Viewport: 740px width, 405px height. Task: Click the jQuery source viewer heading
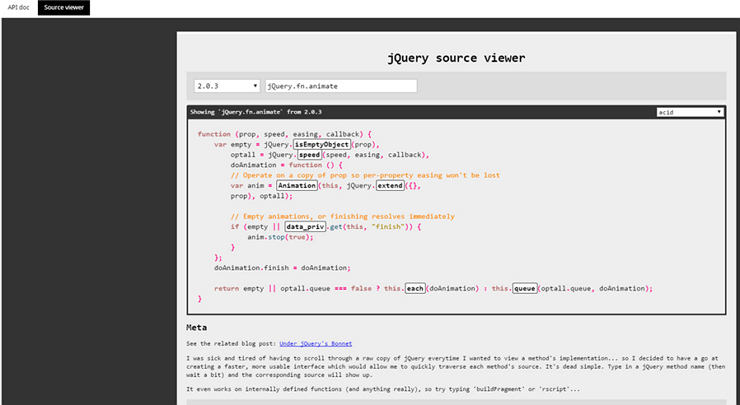(x=456, y=58)
